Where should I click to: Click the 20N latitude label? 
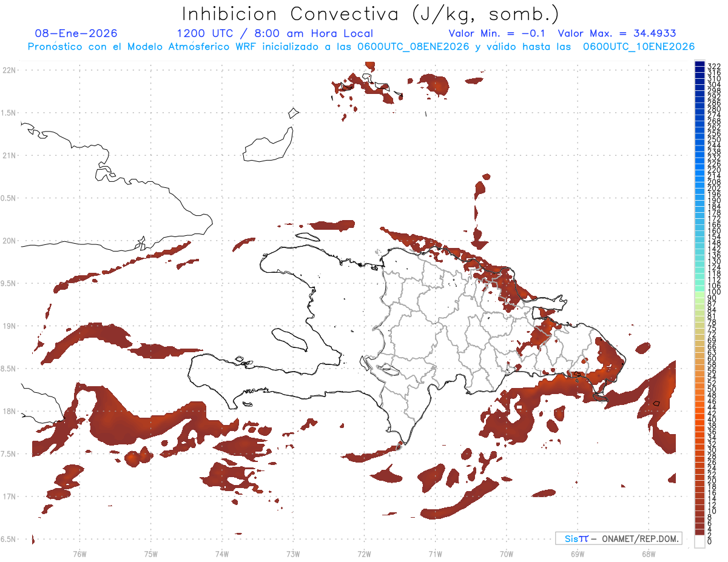click(8, 241)
